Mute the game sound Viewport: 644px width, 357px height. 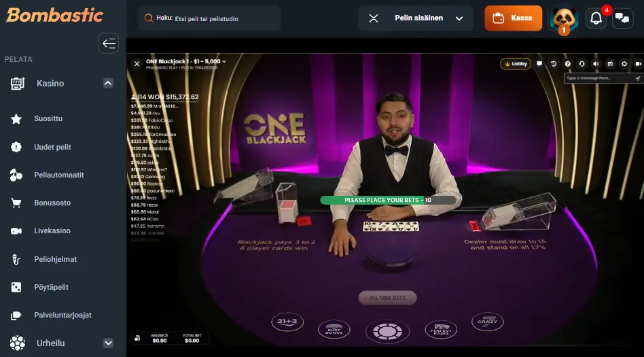click(596, 64)
